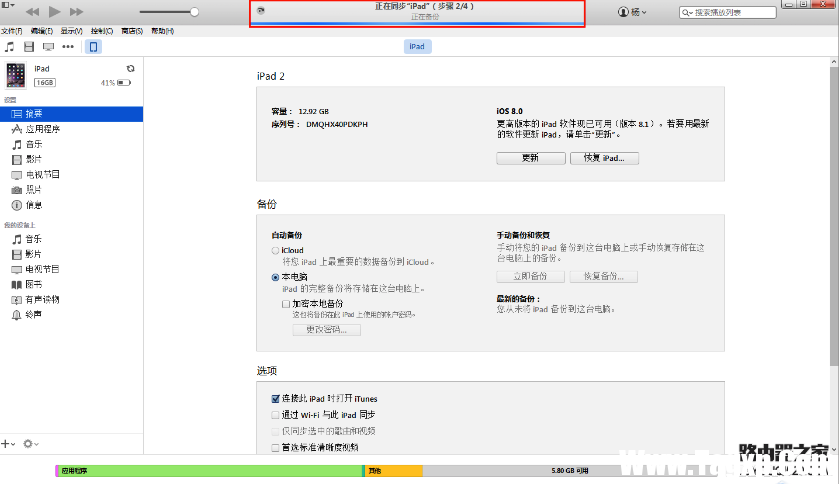Click the sync arrows icon beside iPad name
Screen dimensions: 839x484
131,68
